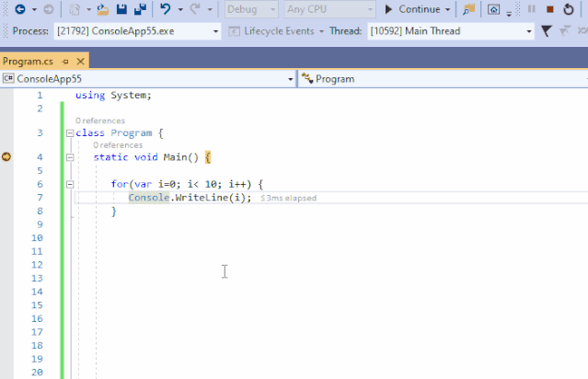588x379 pixels.
Task: Open the Debug configuration dropdown
Action: click(x=251, y=9)
